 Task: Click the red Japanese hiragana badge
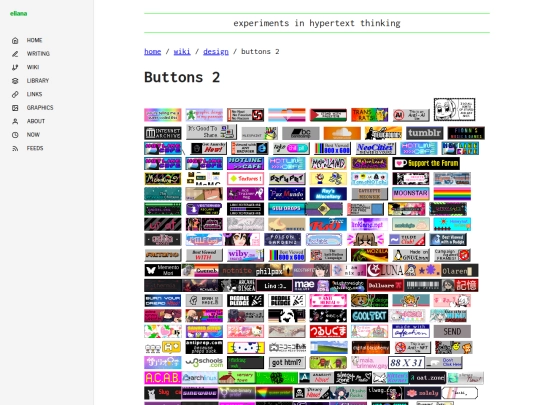click(x=328, y=331)
